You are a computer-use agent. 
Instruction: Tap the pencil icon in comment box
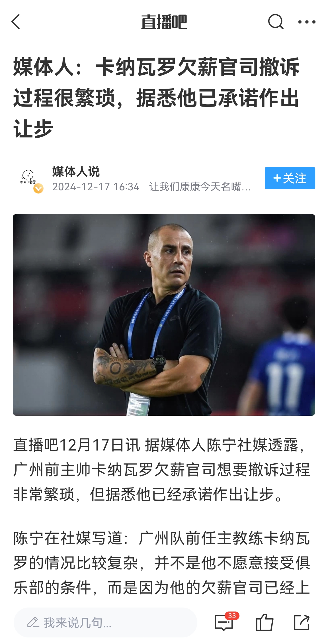coord(33,622)
